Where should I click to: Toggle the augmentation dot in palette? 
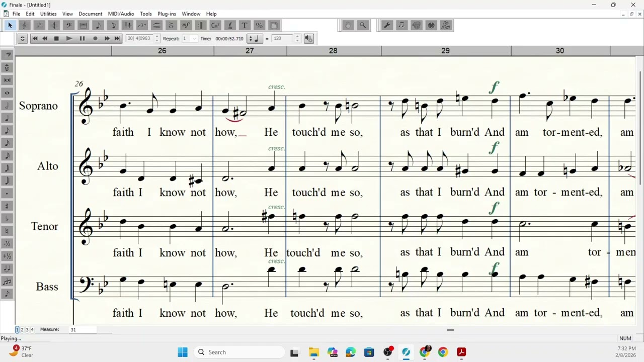point(7,193)
